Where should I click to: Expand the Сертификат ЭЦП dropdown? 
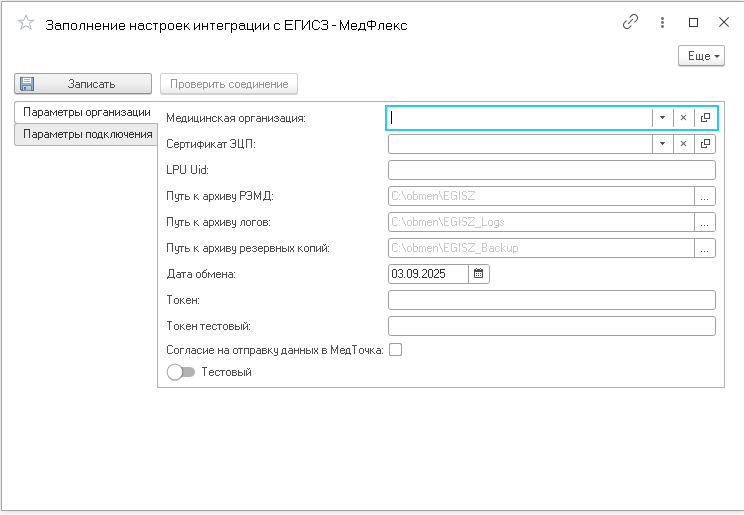pos(662,144)
